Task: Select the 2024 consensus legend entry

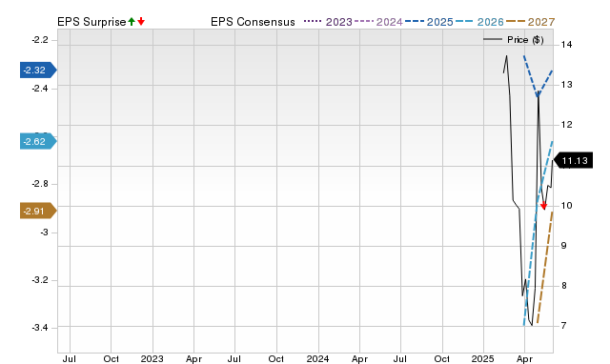Action: click(378, 22)
